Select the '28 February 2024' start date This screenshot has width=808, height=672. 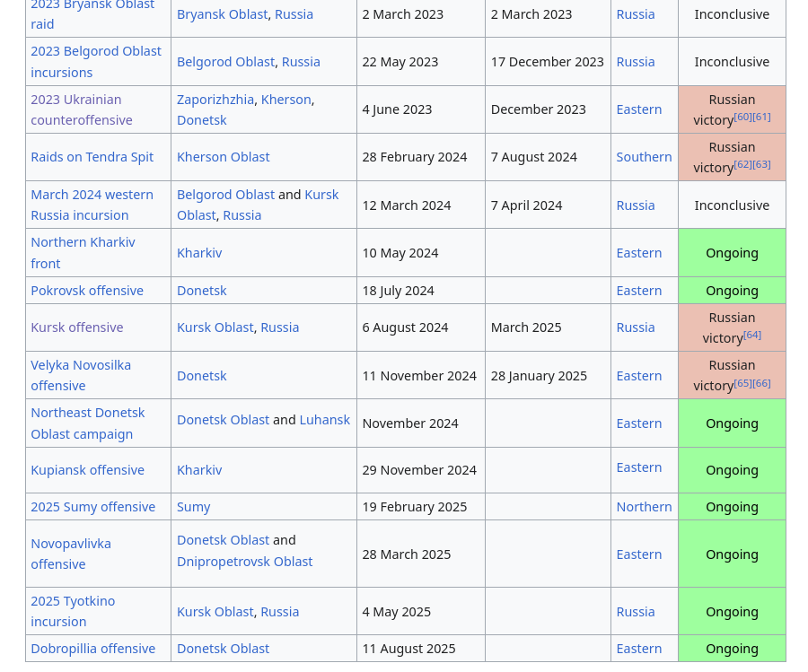[x=414, y=157]
